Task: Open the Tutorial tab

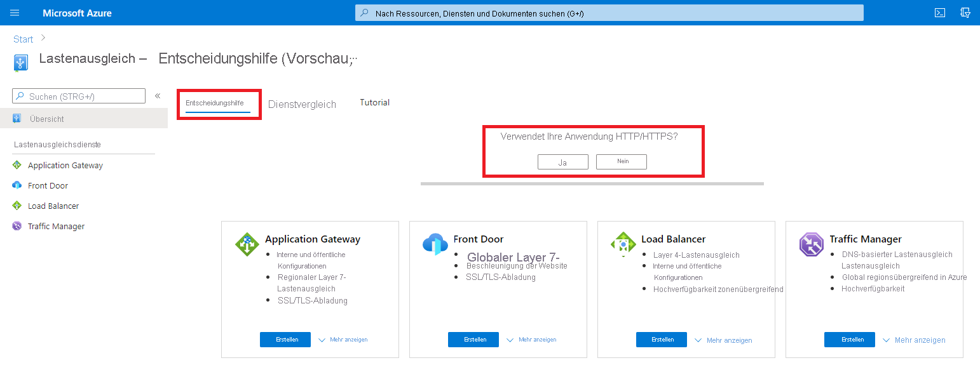Action: click(374, 102)
